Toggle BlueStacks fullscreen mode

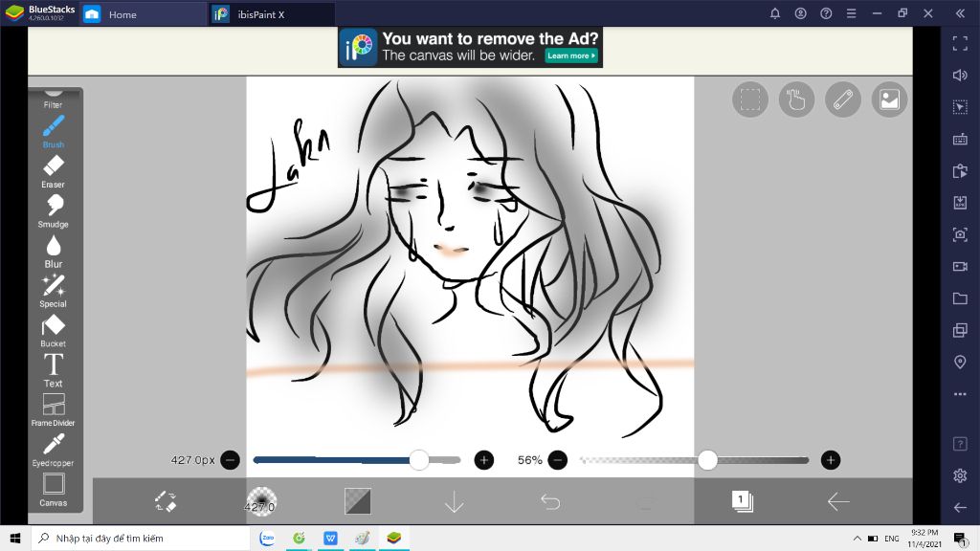click(960, 43)
